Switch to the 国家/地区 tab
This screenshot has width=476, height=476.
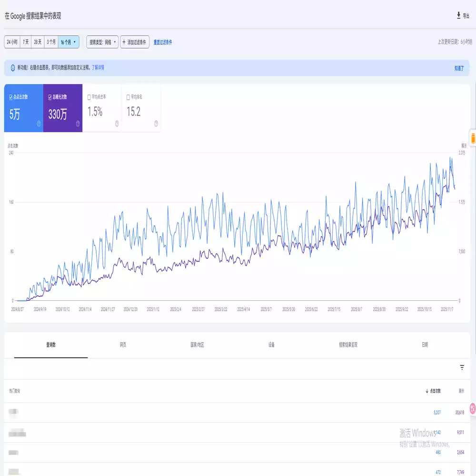point(197,345)
